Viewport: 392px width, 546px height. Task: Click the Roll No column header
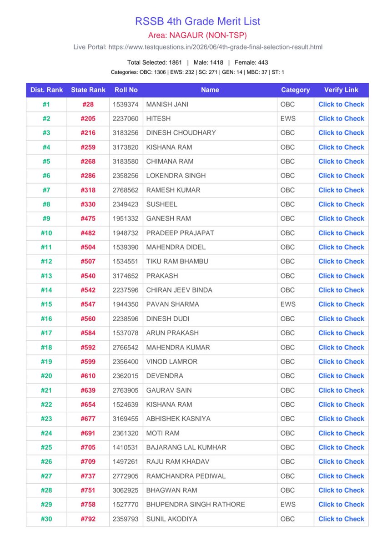(x=126, y=90)
